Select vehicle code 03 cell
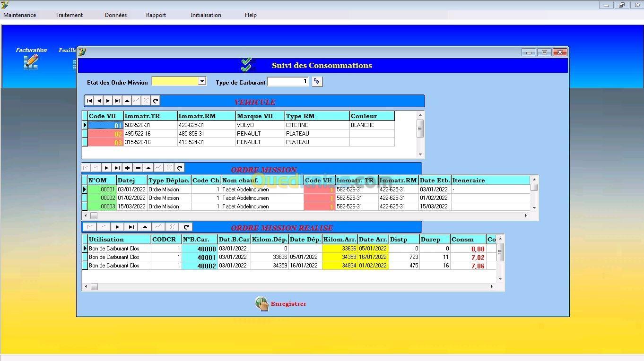 point(105,142)
